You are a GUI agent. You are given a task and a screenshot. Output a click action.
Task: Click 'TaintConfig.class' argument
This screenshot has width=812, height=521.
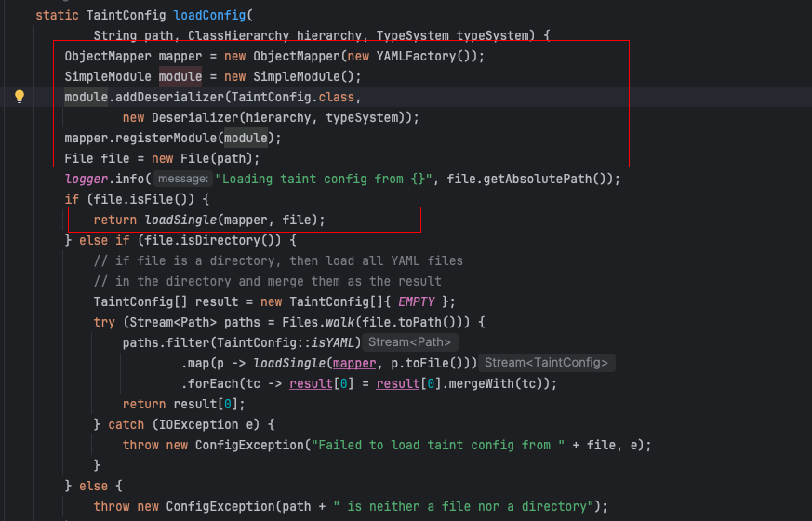tap(293, 97)
